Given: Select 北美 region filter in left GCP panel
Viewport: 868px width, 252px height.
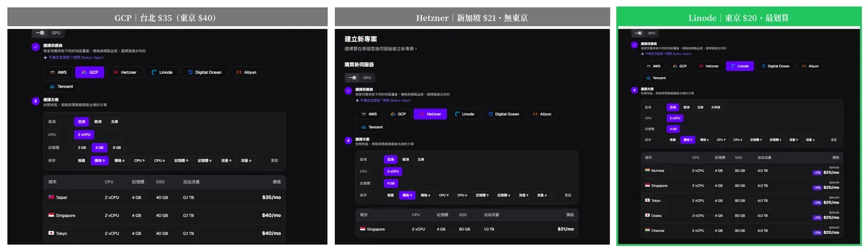Looking at the screenshot, I should pos(114,122).
